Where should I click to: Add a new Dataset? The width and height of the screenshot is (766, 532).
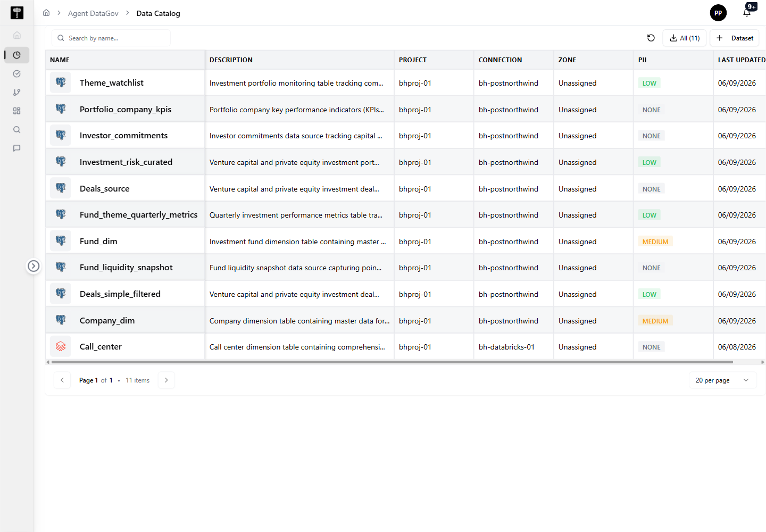coord(735,38)
